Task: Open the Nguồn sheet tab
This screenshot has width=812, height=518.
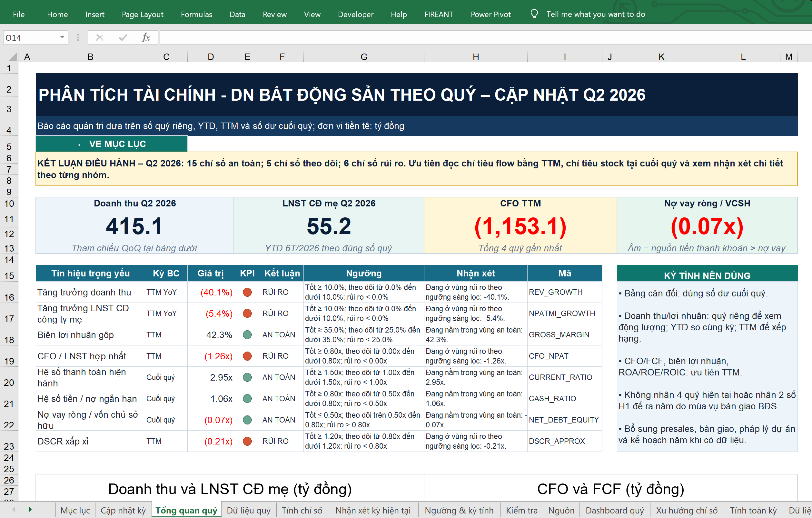Action: (x=561, y=510)
